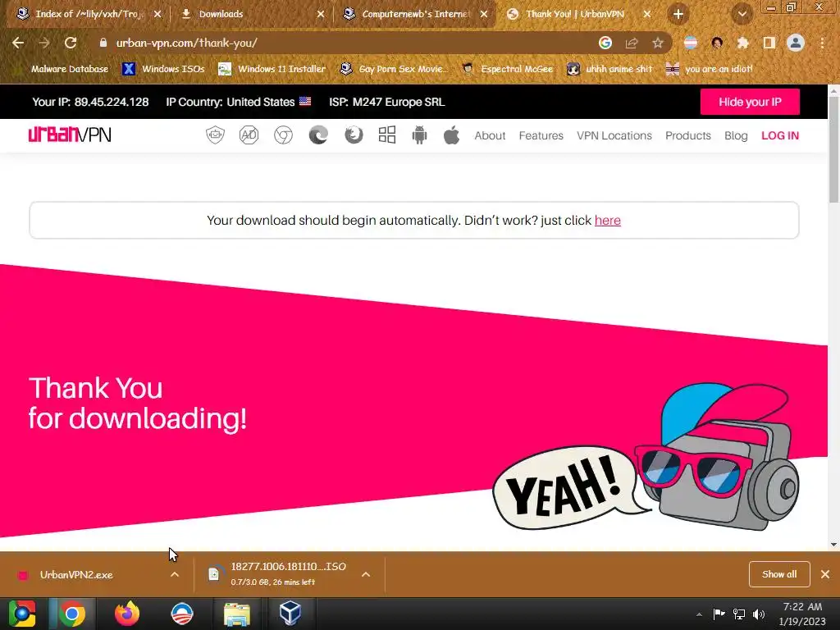Switch to Computernewb's Internet tab
This screenshot has width=840, height=630.
click(x=415, y=14)
